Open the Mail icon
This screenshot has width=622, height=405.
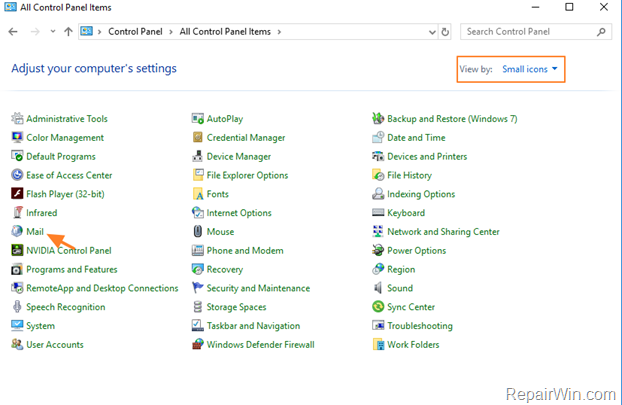pos(17,231)
